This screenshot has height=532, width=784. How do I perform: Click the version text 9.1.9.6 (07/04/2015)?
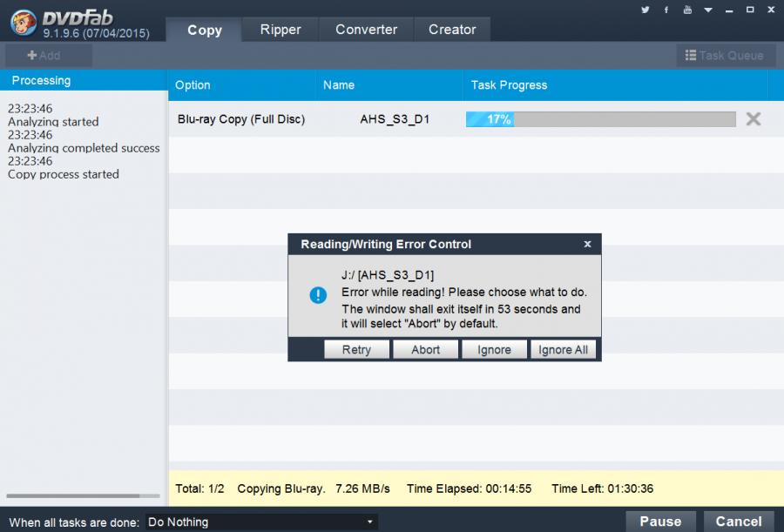point(96,33)
